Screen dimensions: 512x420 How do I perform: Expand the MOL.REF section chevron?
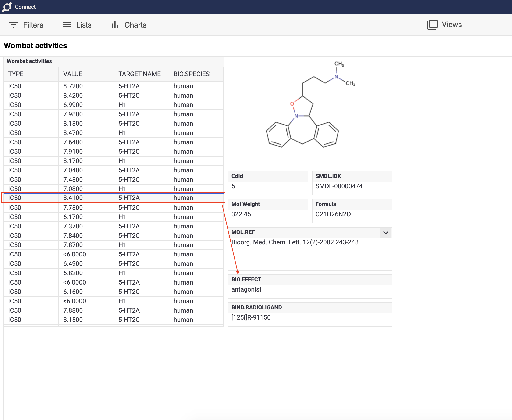386,232
